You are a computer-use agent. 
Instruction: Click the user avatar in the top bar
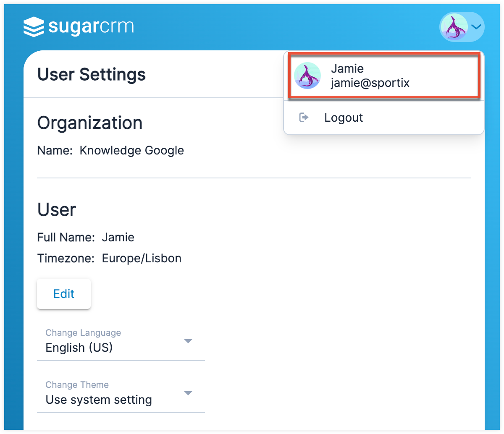[x=454, y=27]
